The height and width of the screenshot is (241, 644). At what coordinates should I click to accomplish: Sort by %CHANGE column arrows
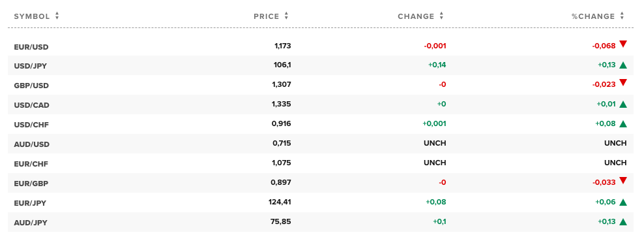click(622, 16)
